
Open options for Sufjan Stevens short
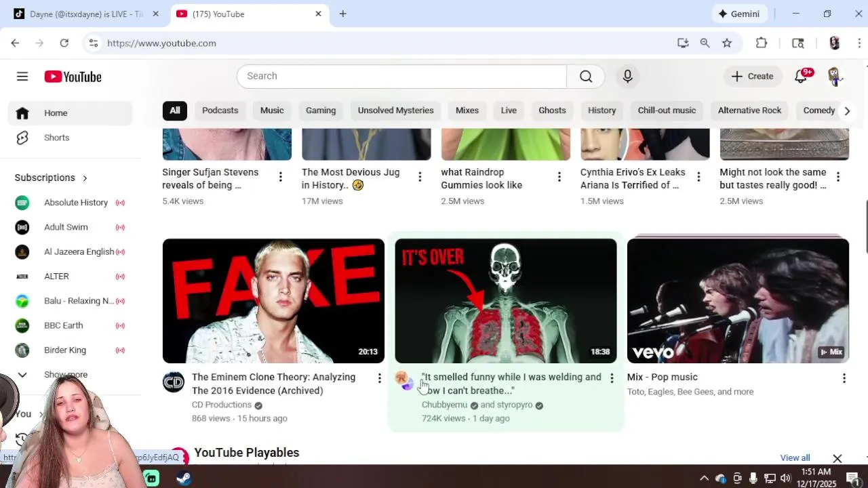point(281,177)
